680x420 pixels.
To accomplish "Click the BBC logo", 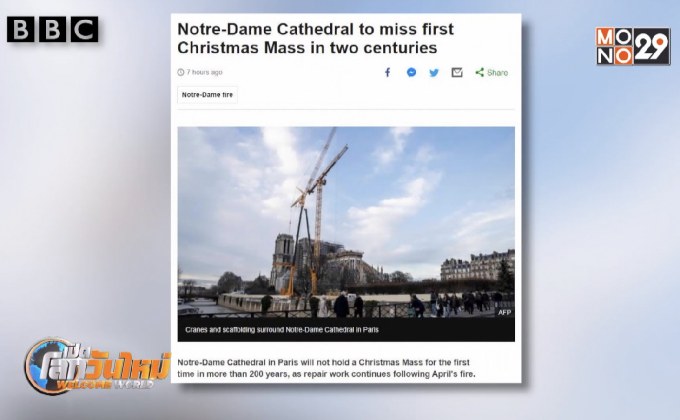I will coord(52,30).
